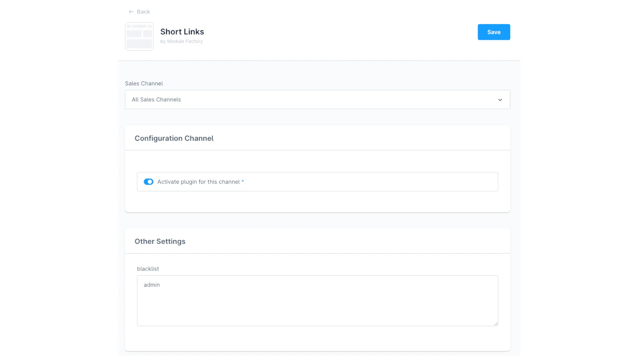Disable the Activate plugin for this channel toggle
Viewport: 644px width, 362px height.
148,181
